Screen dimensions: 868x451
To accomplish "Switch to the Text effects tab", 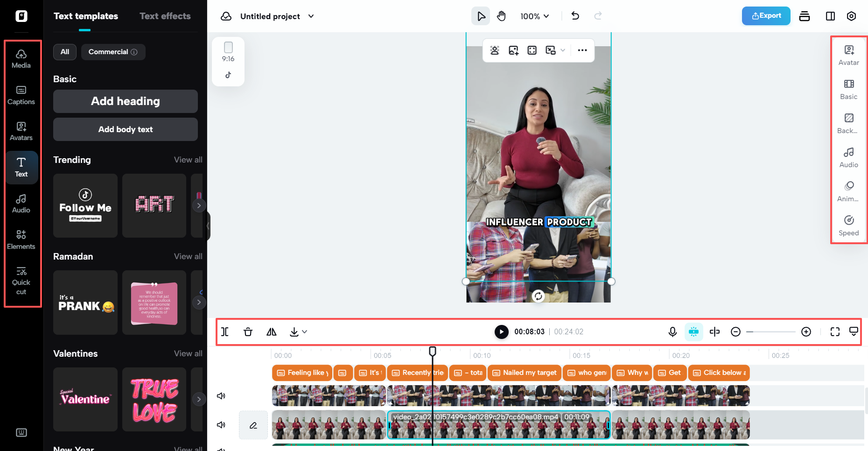I will point(165,16).
